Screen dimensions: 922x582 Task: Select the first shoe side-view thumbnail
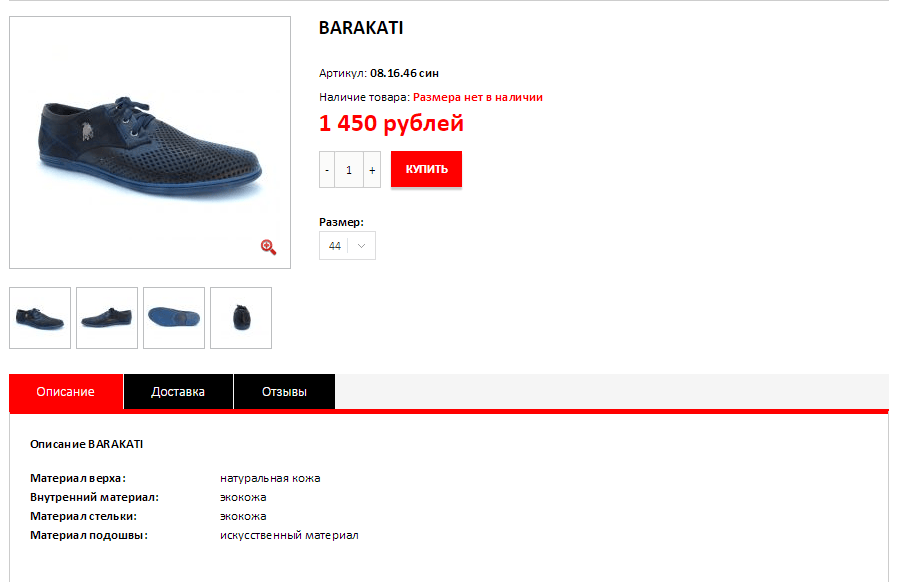click(x=40, y=318)
